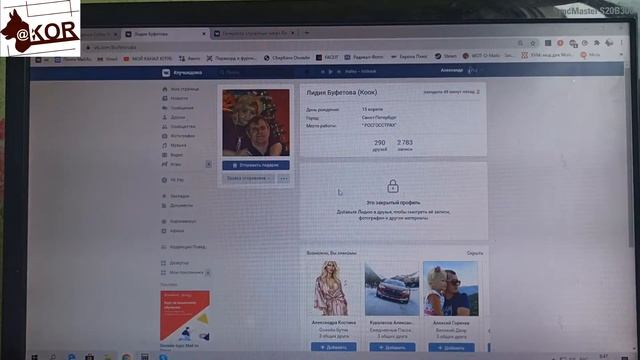Open the Chrome three-dot menu
This screenshot has width=640, height=360.
[622, 42]
